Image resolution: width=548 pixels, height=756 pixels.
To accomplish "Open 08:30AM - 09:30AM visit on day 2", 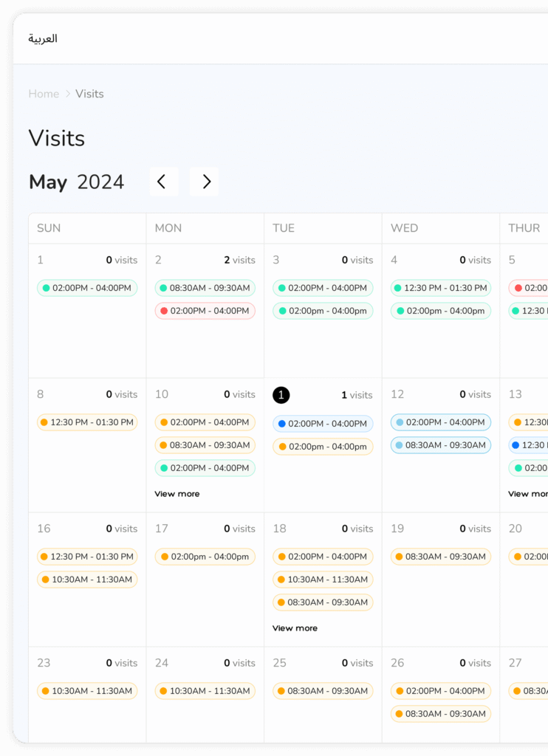I will tap(205, 288).
